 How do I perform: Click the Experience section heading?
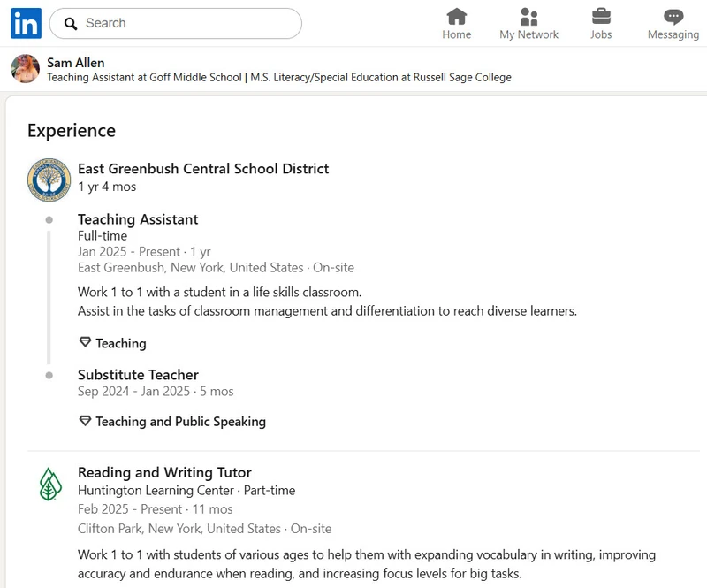point(72,130)
